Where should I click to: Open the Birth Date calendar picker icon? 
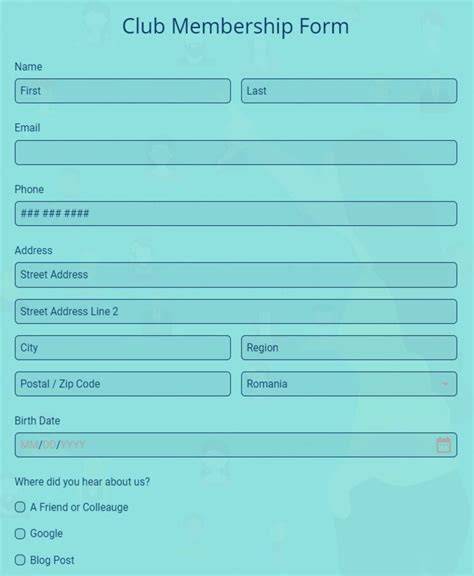[x=444, y=445]
